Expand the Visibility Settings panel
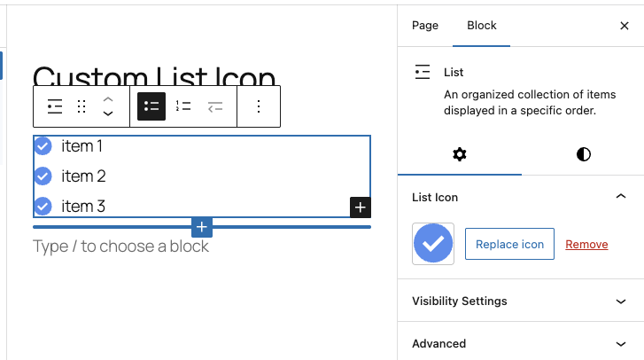This screenshot has width=644, height=360. tap(621, 301)
